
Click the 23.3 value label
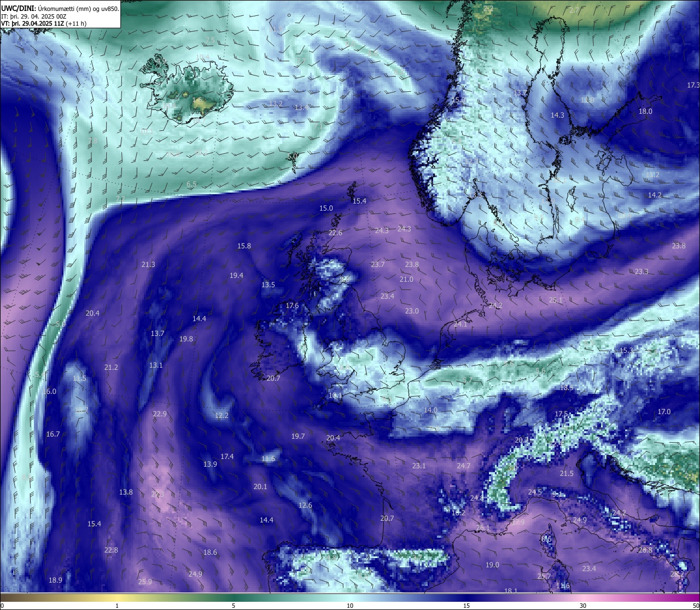pos(641,271)
